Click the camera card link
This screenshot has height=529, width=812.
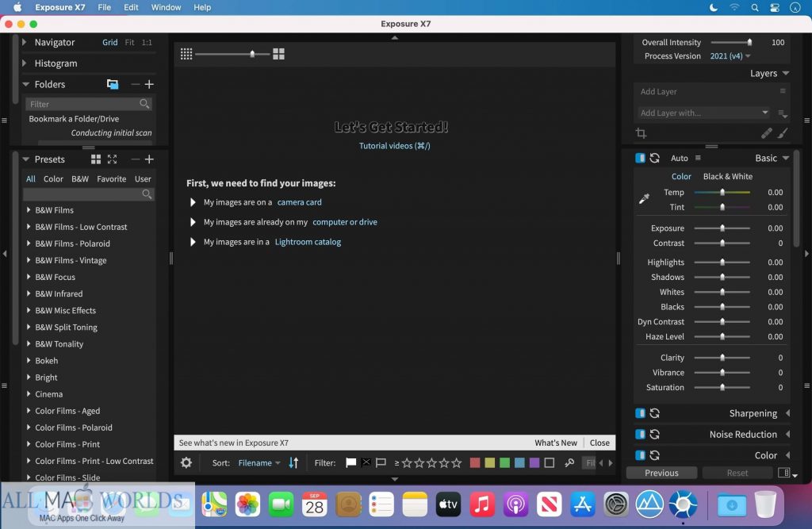tap(299, 202)
